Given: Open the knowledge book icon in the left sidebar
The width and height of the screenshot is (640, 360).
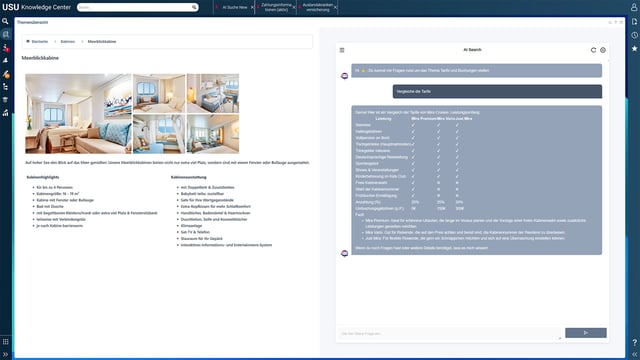Looking at the screenshot, I should coord(5,35).
